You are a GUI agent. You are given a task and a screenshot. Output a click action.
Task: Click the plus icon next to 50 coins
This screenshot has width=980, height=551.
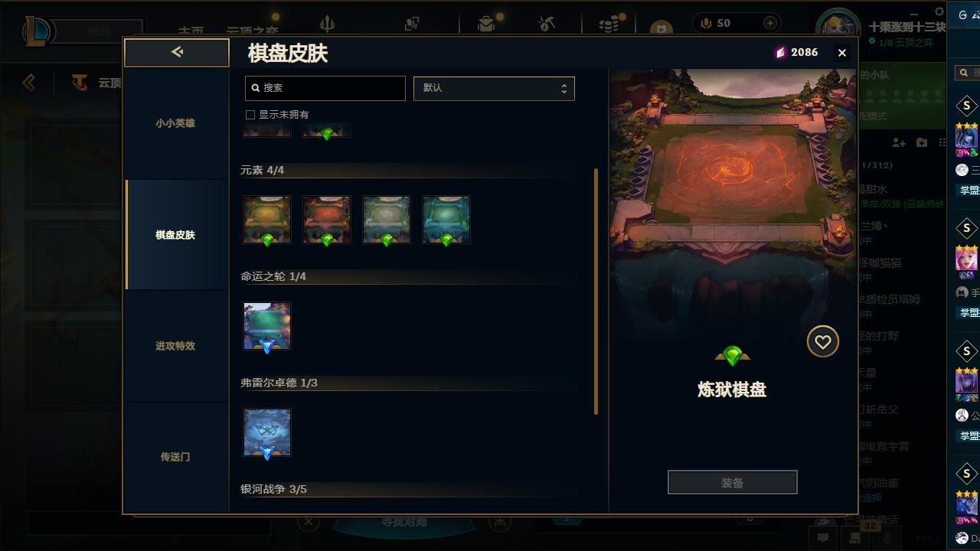tap(770, 24)
